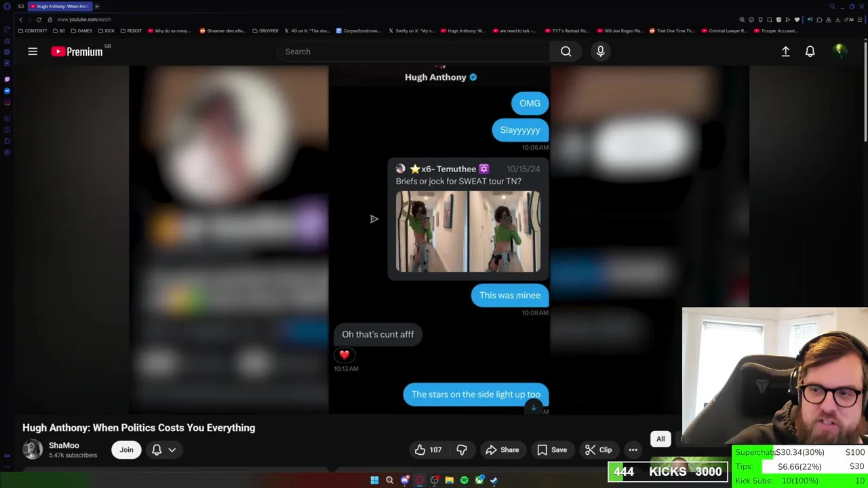This screenshot has height=488, width=868.
Task: Open a new browser tab
Action: [97, 6]
